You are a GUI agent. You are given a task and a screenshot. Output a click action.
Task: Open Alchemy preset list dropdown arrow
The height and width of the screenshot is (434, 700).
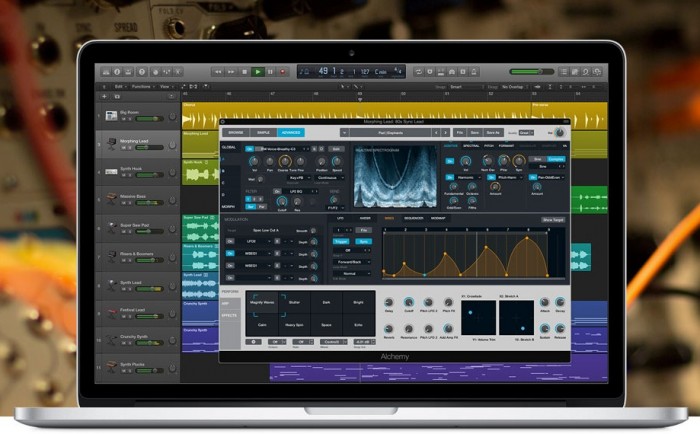coord(344,133)
